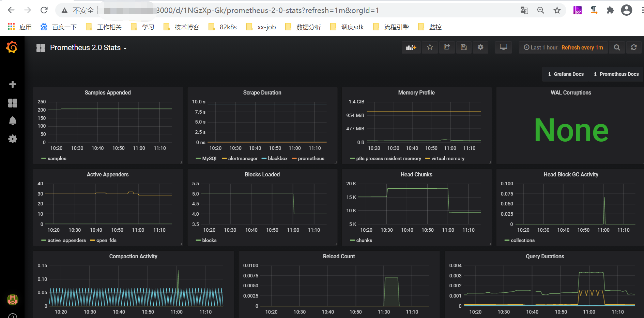644x318 pixels.
Task: Bookmark this page with star icon
Action: [x=557, y=10]
